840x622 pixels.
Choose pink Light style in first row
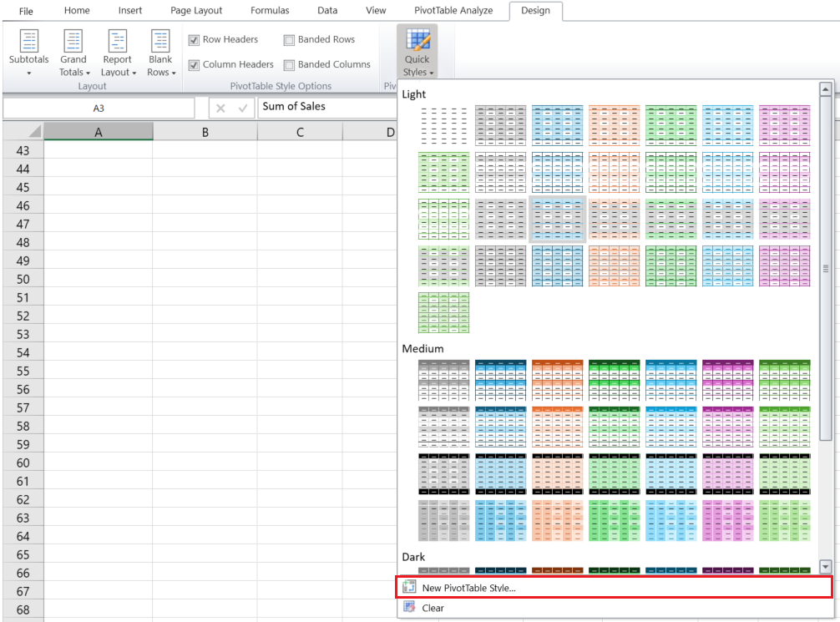[784, 125]
